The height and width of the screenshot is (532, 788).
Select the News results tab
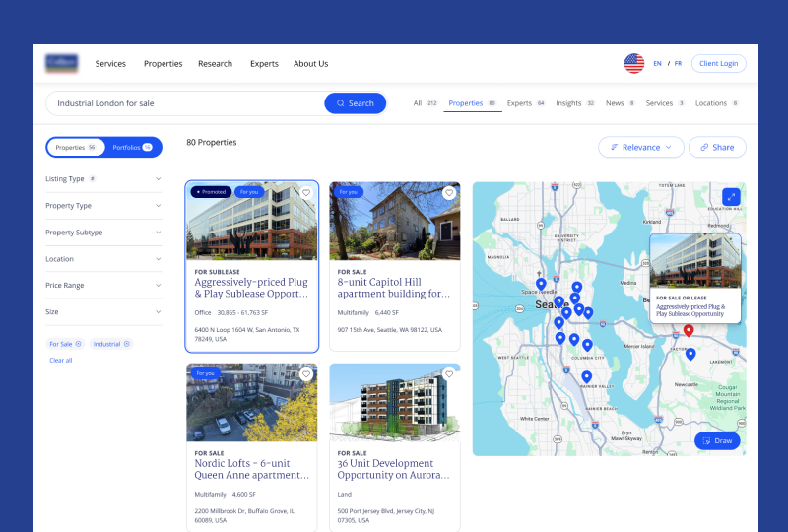click(x=621, y=103)
